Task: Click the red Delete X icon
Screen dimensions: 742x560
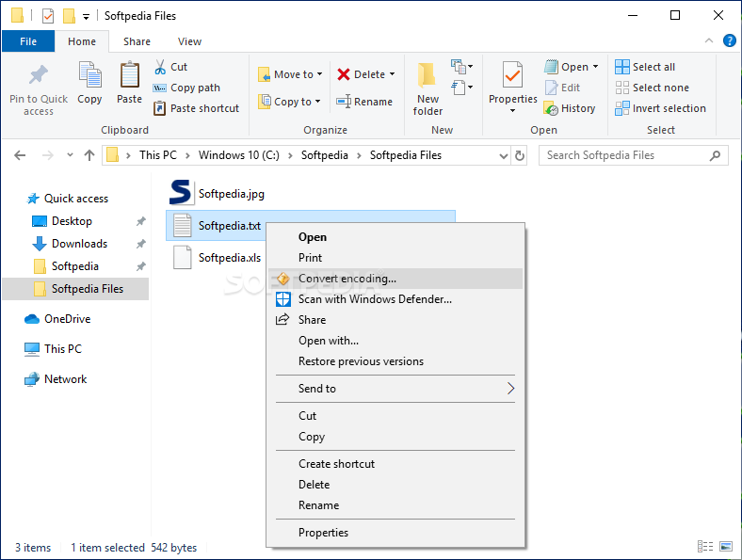Action: (x=344, y=74)
